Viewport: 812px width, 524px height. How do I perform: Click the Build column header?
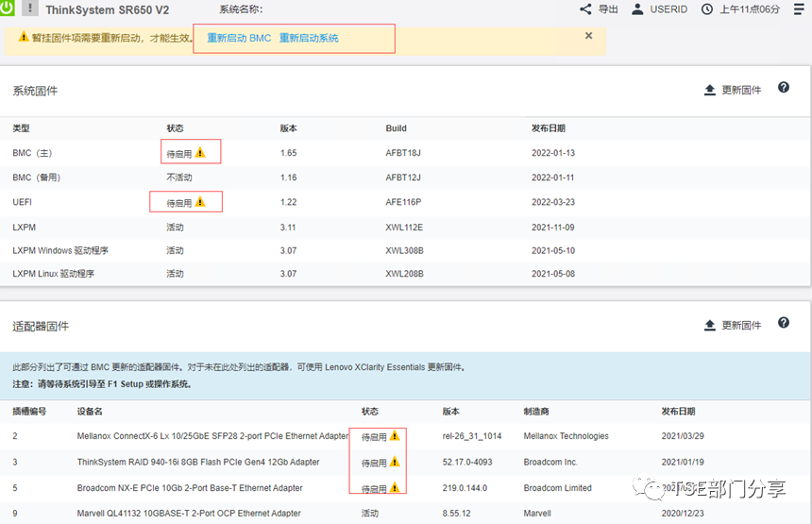[397, 128]
